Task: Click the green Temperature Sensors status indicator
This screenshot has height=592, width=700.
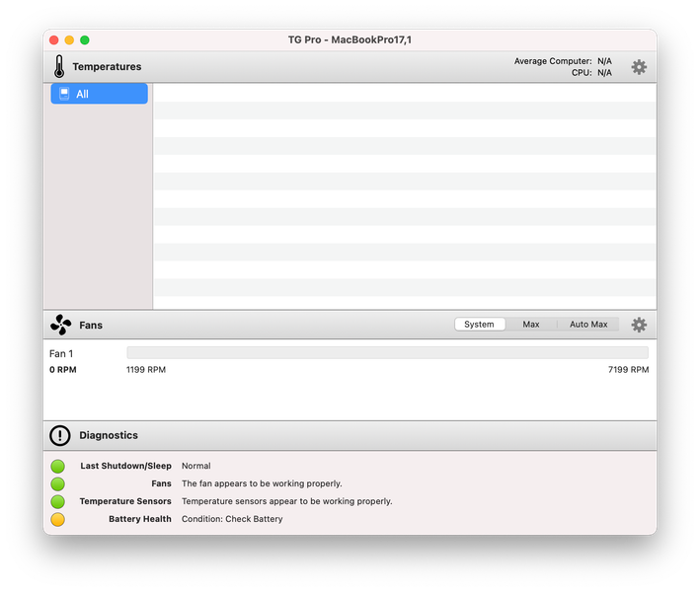Action: (x=57, y=501)
